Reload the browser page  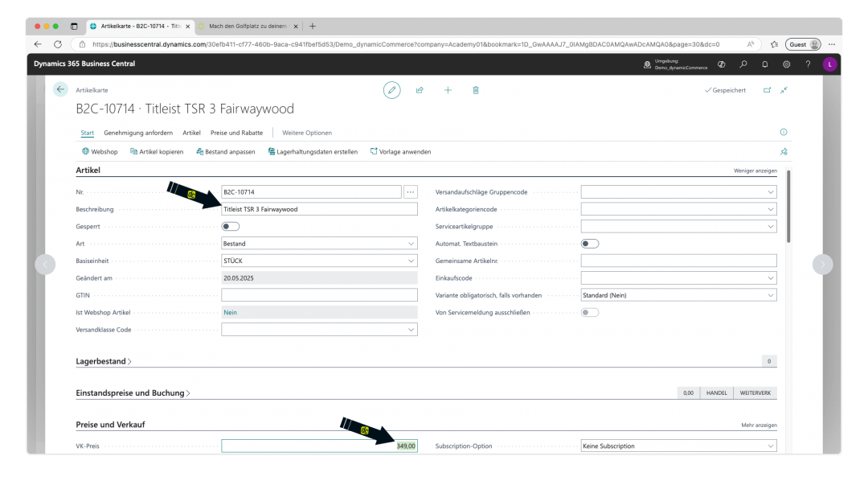click(58, 44)
